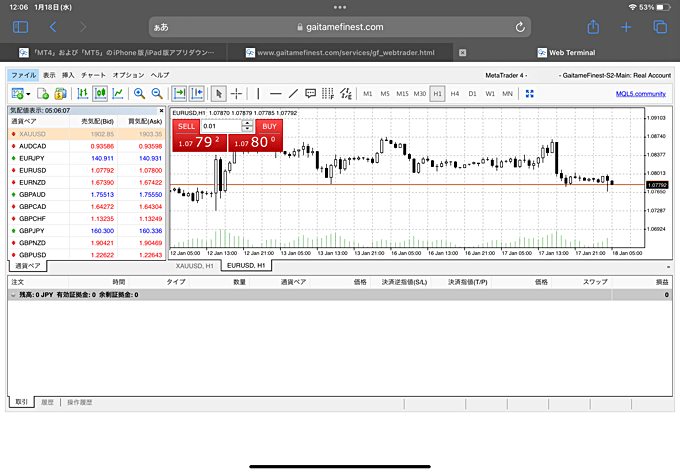Set M5 timeframe
This screenshot has height=473, width=680.
pos(385,94)
